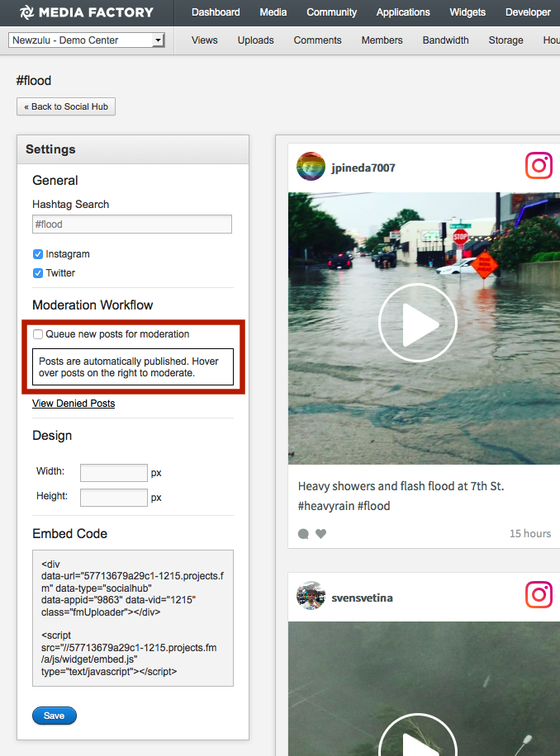Open Newzulu - Demo Center dropdown

click(87, 40)
